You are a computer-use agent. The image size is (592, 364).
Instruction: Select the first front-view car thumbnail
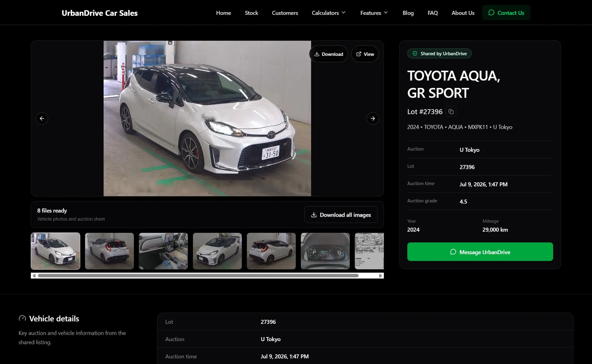tap(55, 251)
